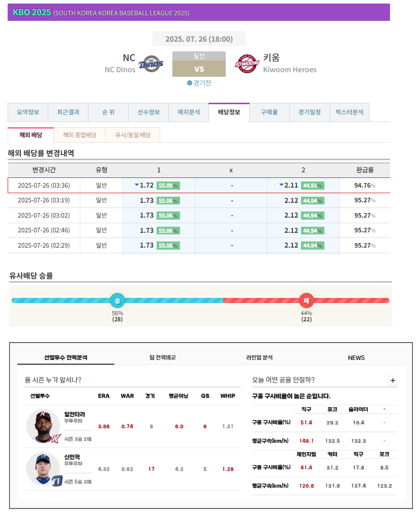Open the 라인업 분석 tab
420x514 pixels.
[x=259, y=357]
